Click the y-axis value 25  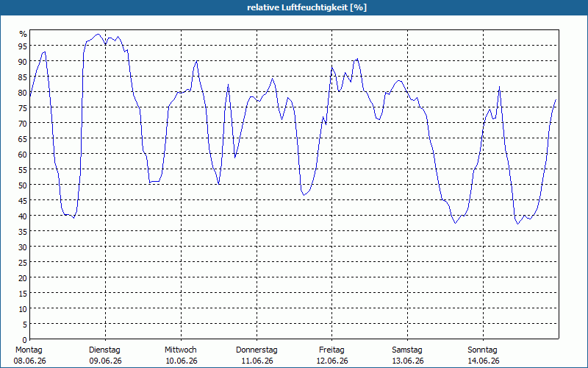(x=23, y=263)
